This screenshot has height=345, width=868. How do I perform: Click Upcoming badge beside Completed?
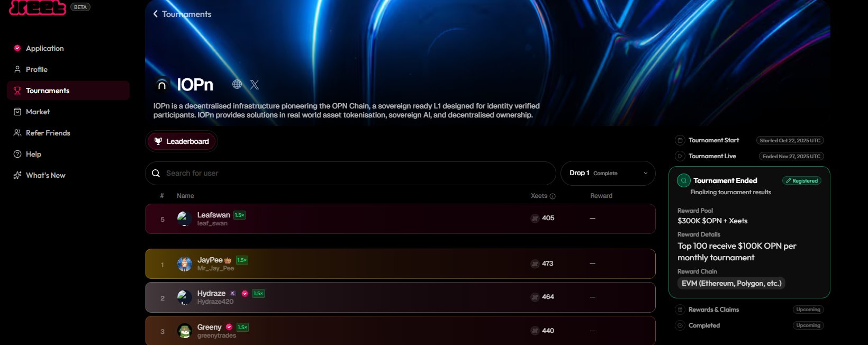pyautogui.click(x=808, y=325)
